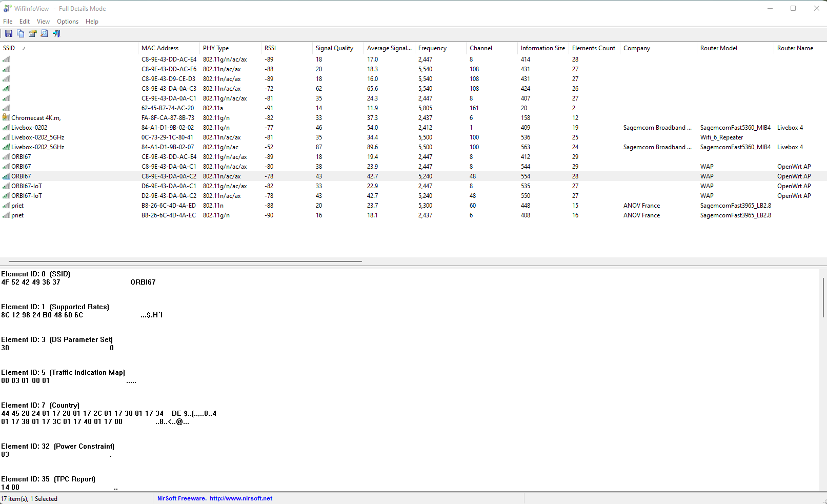Open Properties using the toolbar icon
This screenshot has width=827, height=504.
(x=33, y=34)
